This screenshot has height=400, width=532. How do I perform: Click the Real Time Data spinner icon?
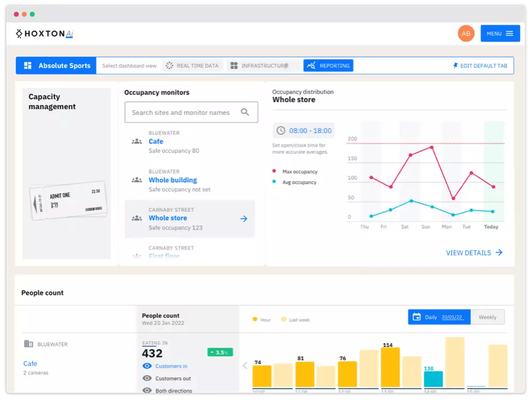169,65
